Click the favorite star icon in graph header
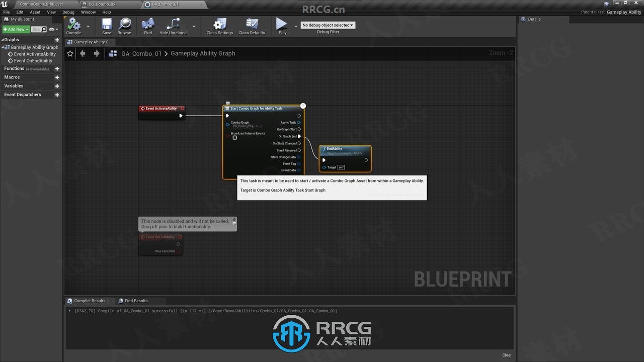 pyautogui.click(x=70, y=53)
